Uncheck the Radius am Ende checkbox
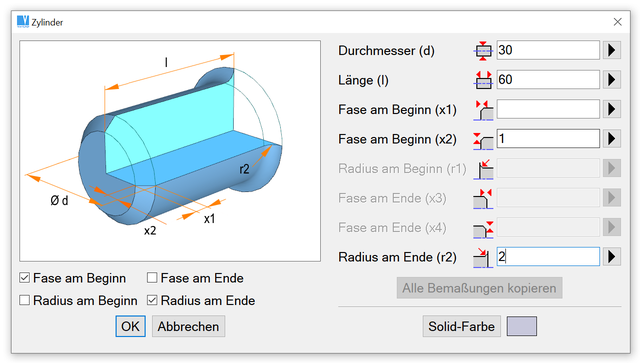Screen dimensions: 640x363 click(x=152, y=301)
